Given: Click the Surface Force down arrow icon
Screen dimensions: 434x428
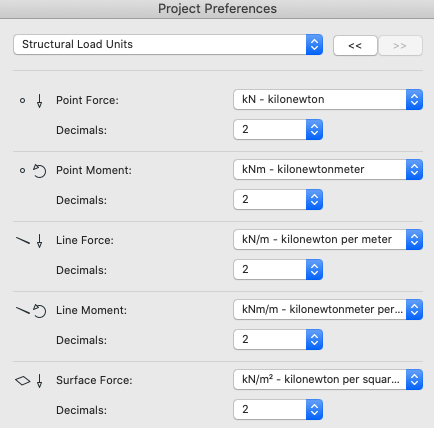Looking at the screenshot, I should point(39,381).
